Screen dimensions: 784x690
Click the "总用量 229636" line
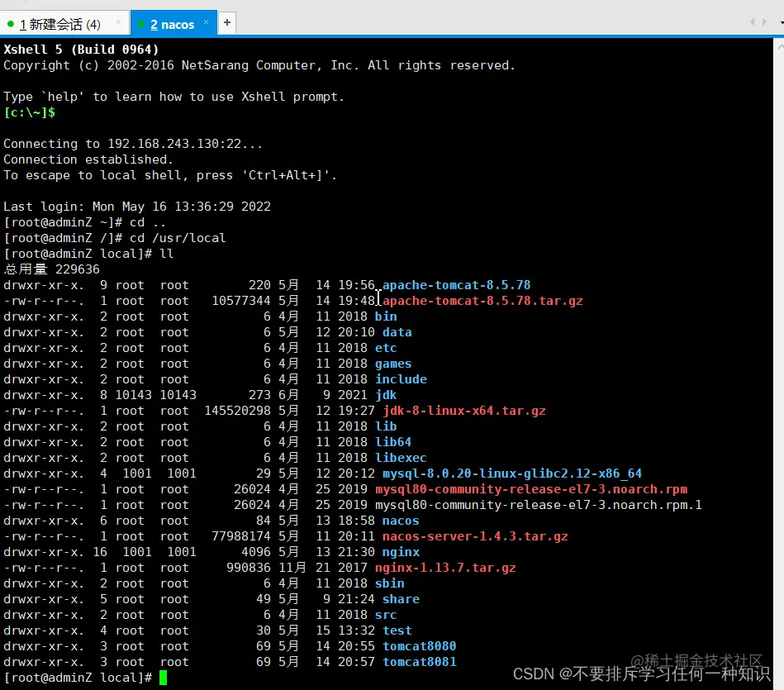click(51, 269)
